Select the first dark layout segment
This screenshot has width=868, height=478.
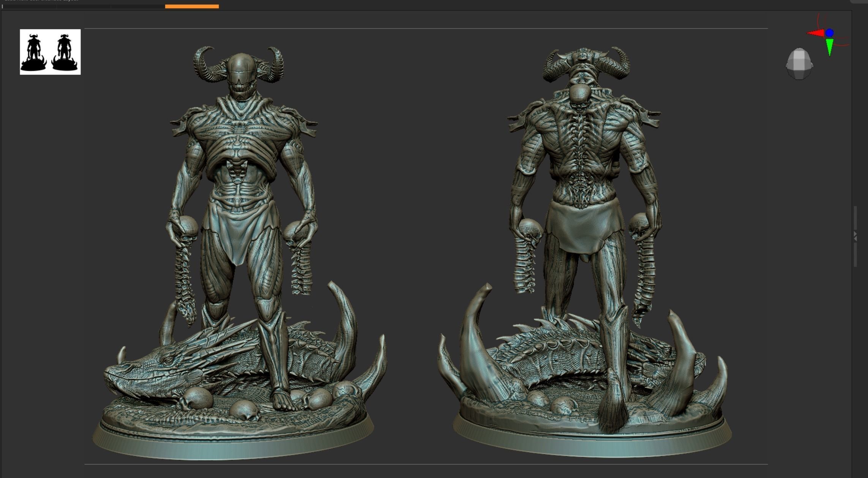click(29, 6)
